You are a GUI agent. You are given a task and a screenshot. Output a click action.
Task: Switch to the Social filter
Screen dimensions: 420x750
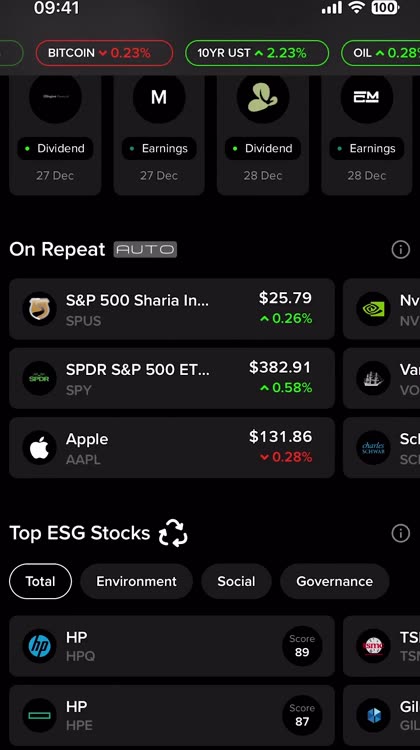[x=236, y=581]
